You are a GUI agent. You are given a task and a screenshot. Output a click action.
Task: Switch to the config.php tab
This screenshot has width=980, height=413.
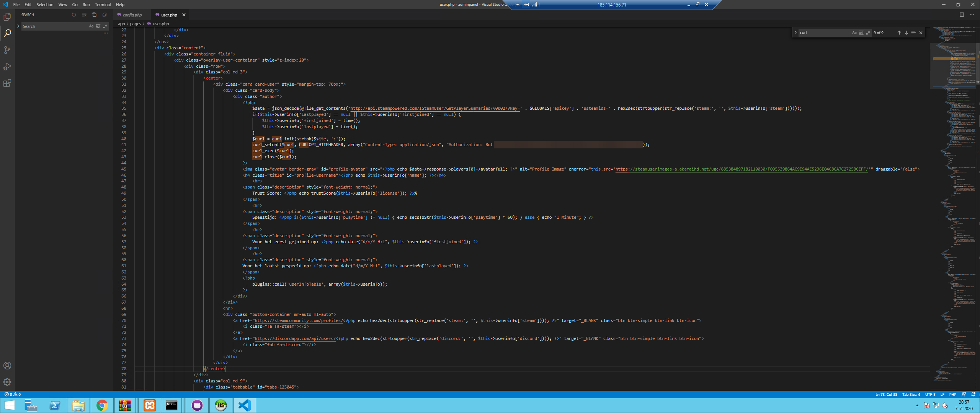(x=132, y=15)
